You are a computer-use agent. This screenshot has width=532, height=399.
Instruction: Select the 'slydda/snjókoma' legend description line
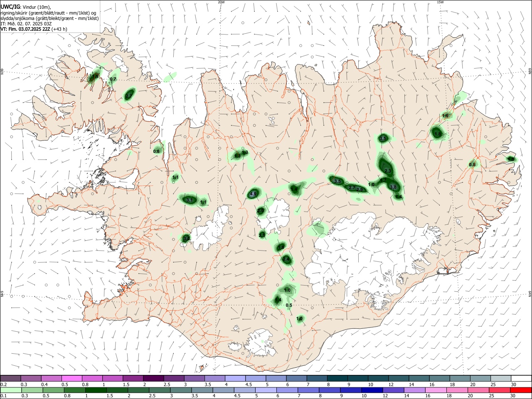coord(49,18)
